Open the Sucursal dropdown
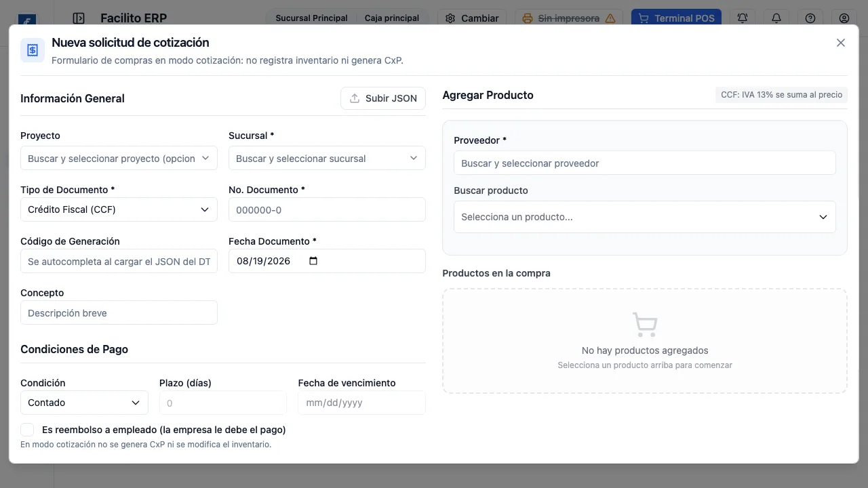868x488 pixels. pyautogui.click(x=327, y=158)
